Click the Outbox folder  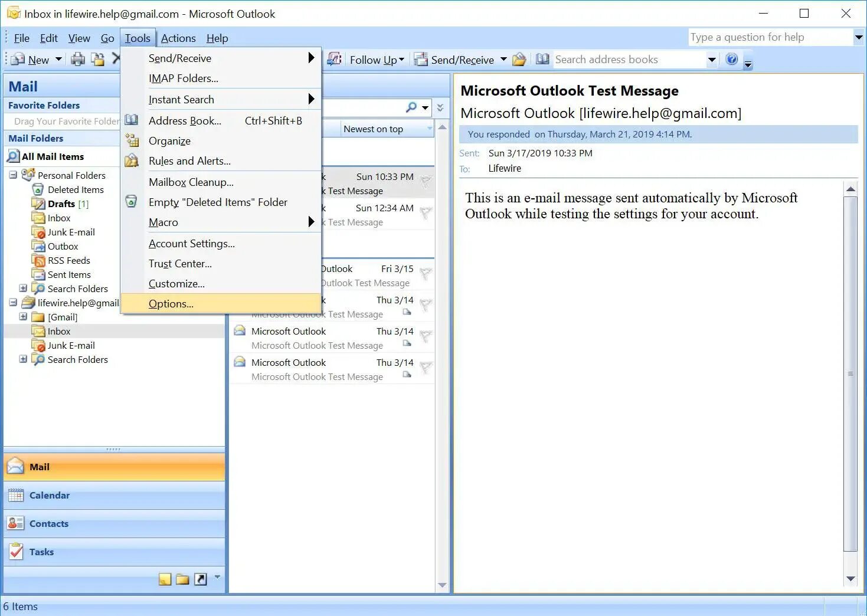pos(63,246)
